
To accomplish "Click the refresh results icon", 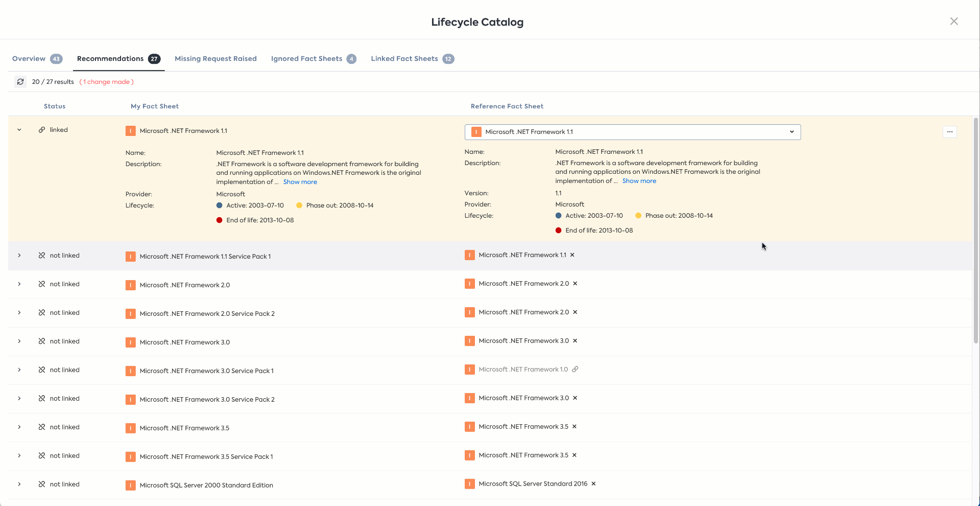I will tap(20, 82).
